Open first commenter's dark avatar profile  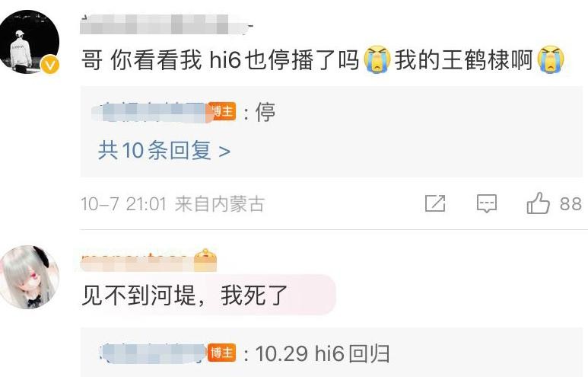pos(30,42)
